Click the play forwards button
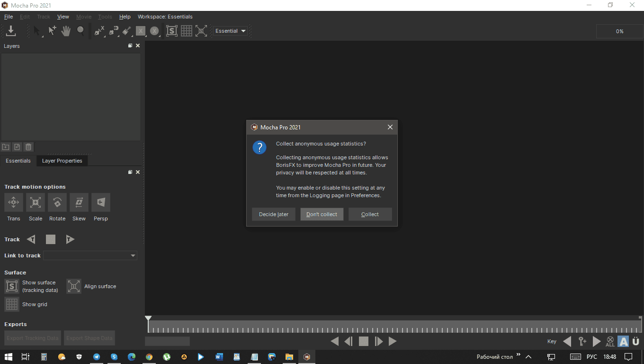This screenshot has height=364, width=644. tap(393, 341)
